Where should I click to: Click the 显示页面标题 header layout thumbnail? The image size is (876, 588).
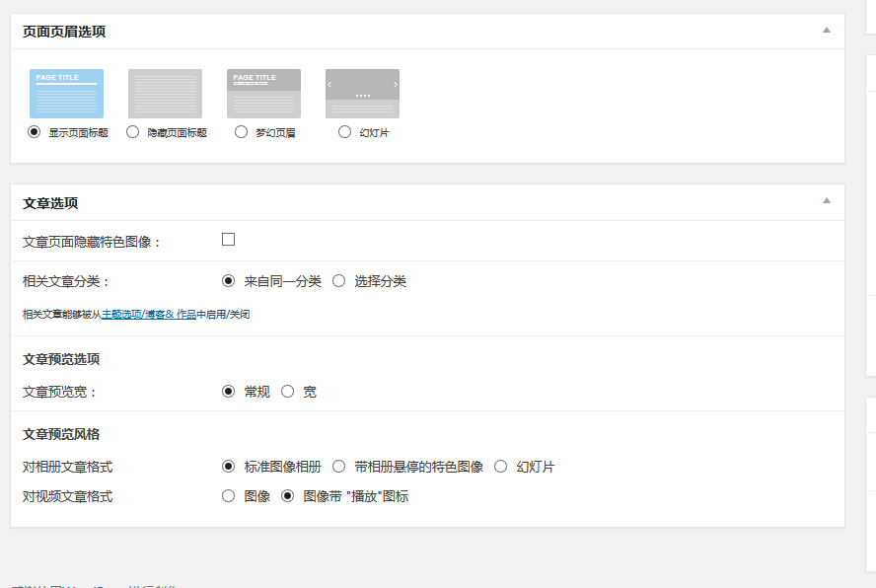[66, 94]
